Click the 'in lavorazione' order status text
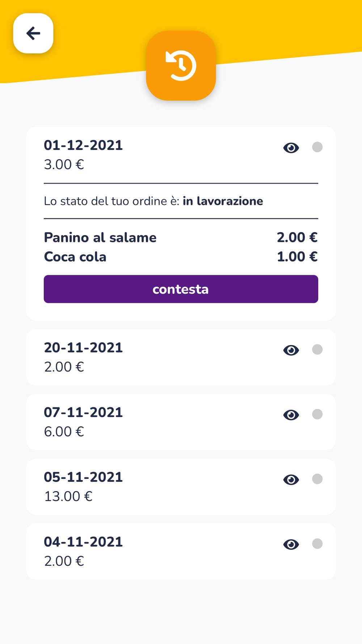 (x=223, y=201)
